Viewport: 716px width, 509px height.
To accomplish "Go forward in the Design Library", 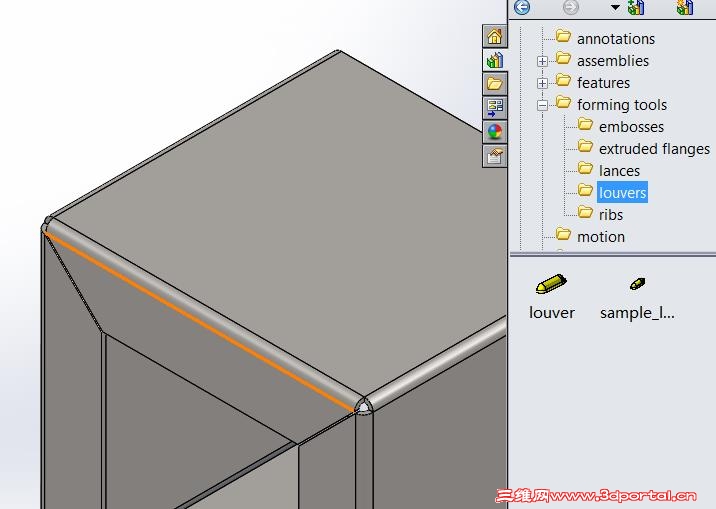I will tap(570, 7).
